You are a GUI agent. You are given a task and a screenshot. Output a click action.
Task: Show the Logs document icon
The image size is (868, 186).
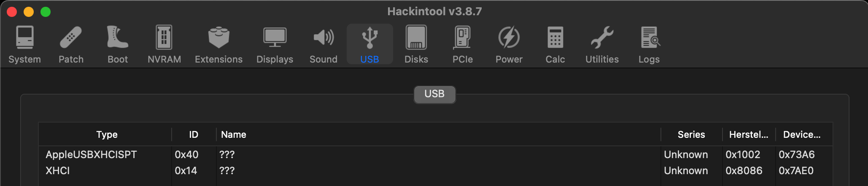(x=649, y=38)
